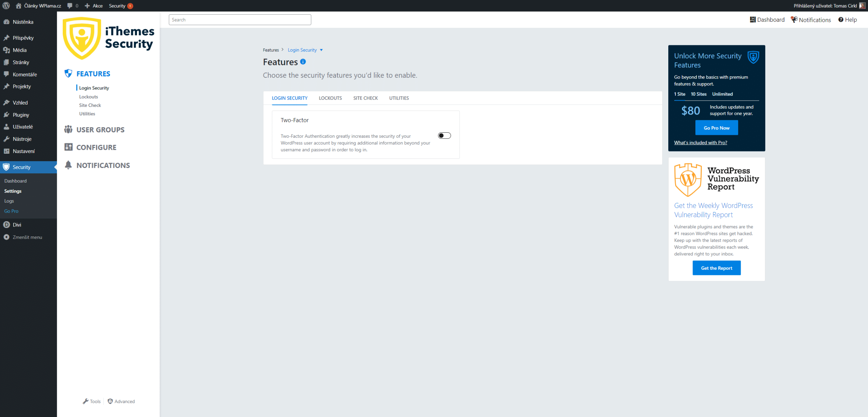This screenshot has width=868, height=417.
Task: Open the home icon for Články WPlama.cz
Action: 19,6
